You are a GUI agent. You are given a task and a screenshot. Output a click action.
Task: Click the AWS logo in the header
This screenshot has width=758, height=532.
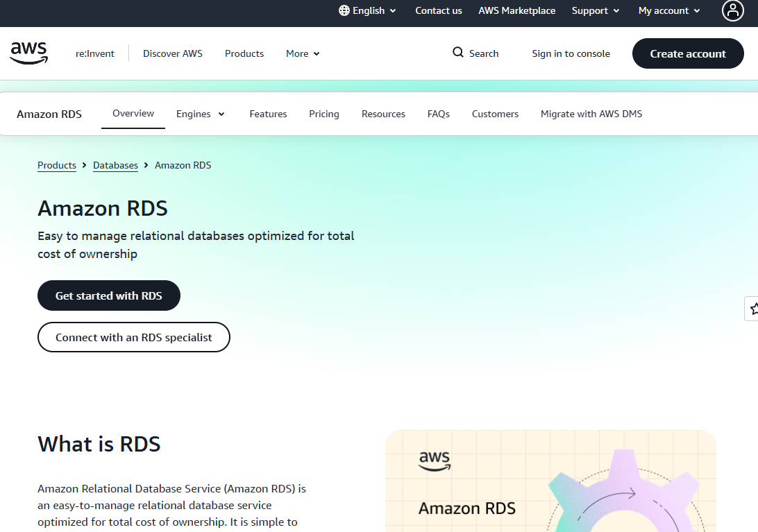pos(29,53)
